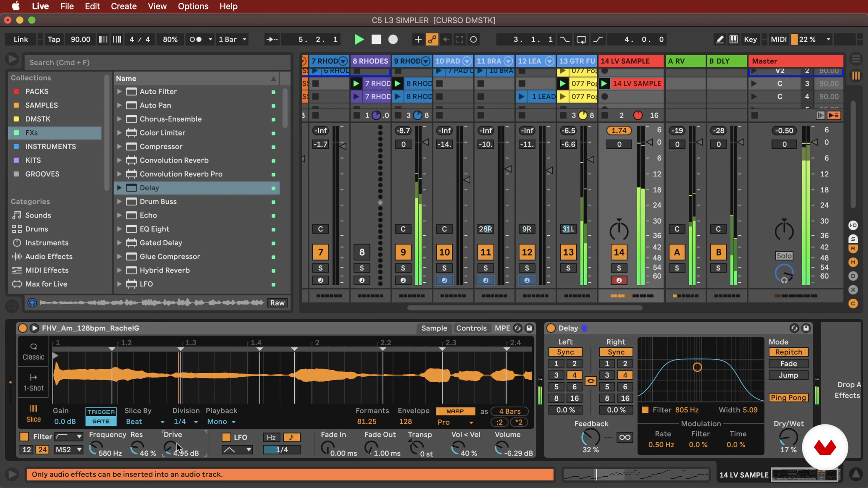
Task: Click the Tap tempo button
Action: tap(54, 39)
